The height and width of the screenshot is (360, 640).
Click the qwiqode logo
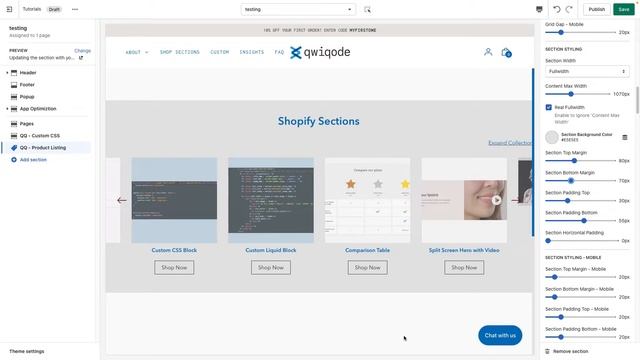click(x=320, y=52)
